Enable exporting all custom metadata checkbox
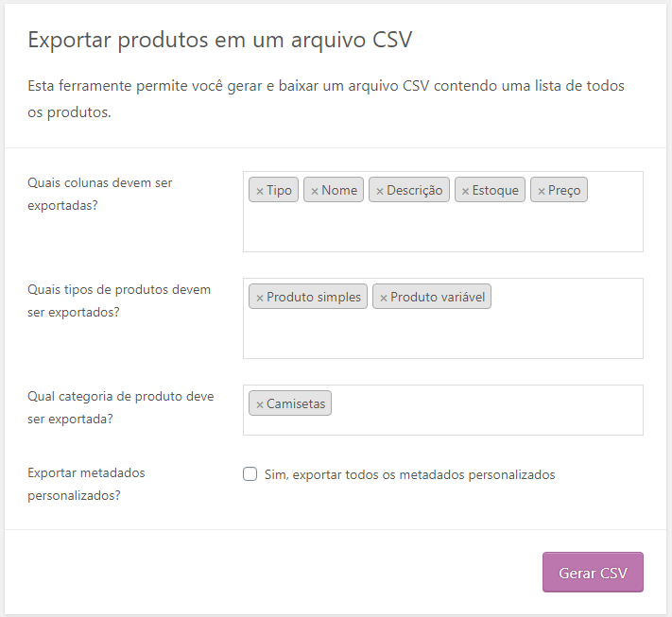This screenshot has height=617, width=672. point(250,474)
